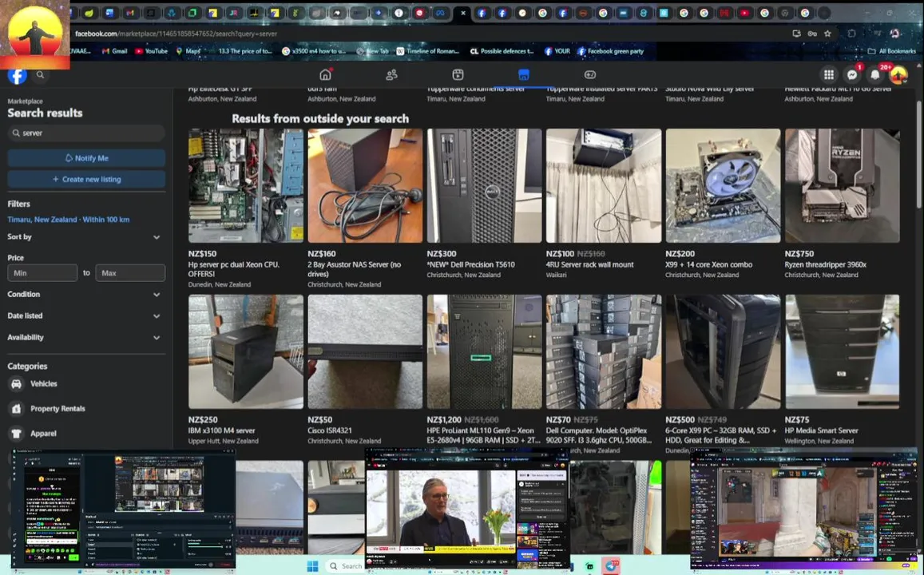This screenshot has height=575, width=924.
Task: Open the Gmail bookmark
Action: [x=115, y=51]
